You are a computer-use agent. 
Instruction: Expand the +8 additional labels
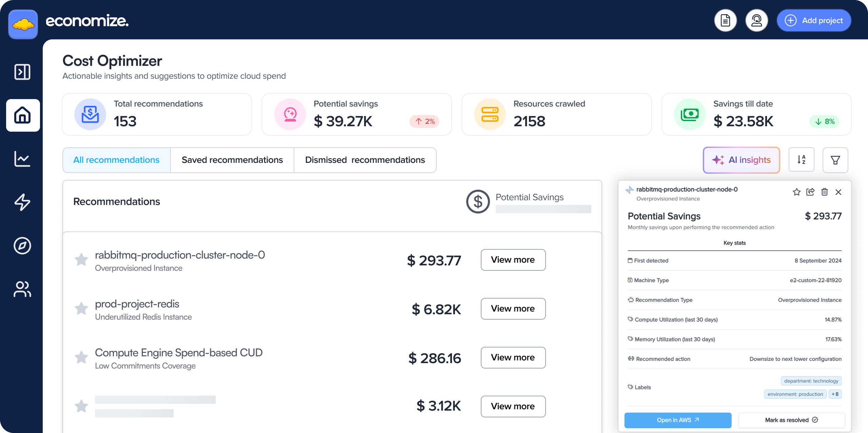(835, 394)
